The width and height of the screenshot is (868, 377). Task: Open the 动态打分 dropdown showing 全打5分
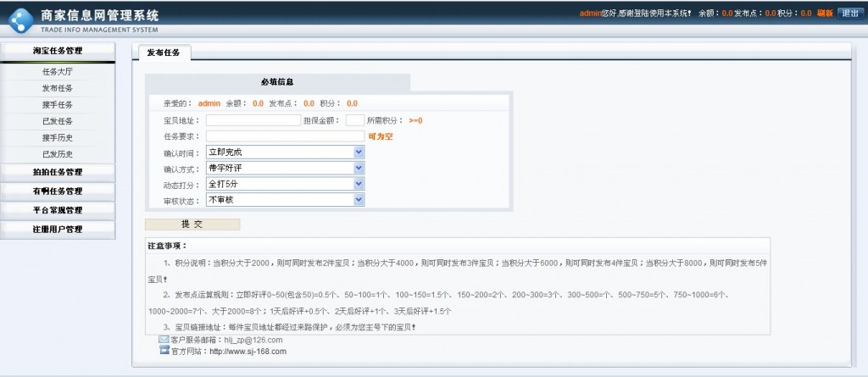(x=285, y=184)
